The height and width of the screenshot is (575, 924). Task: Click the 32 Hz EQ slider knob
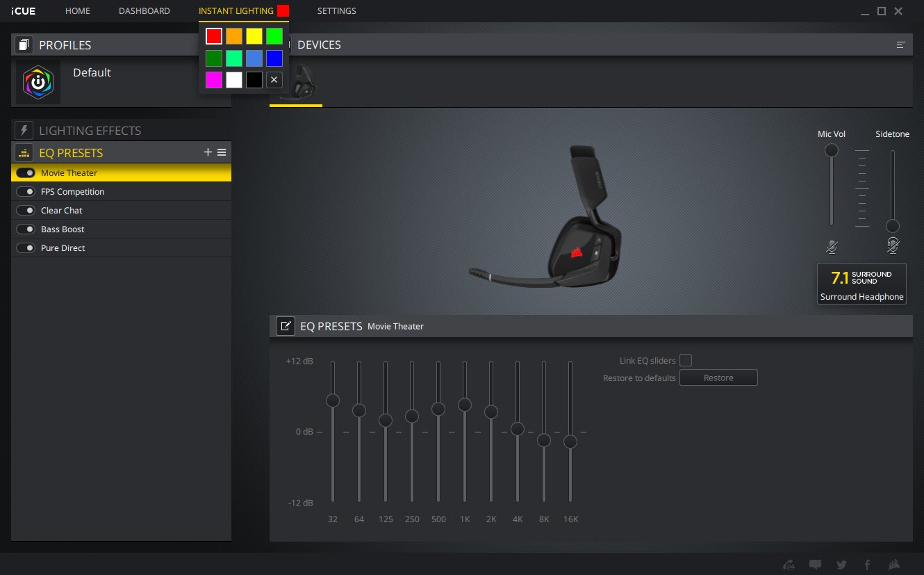coord(333,400)
